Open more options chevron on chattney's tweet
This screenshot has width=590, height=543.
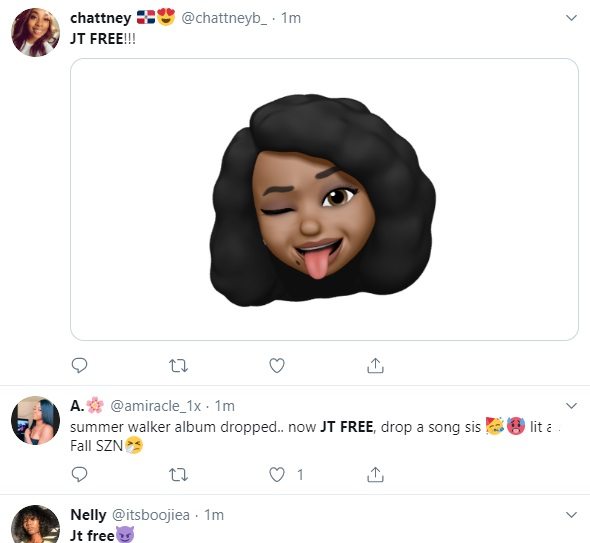point(571,18)
